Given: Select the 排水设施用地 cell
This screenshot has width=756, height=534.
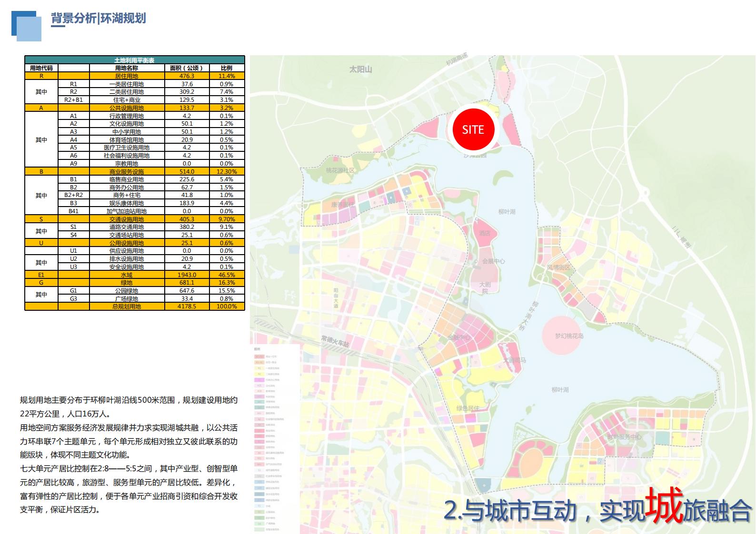Looking at the screenshot, I should 127,259.
